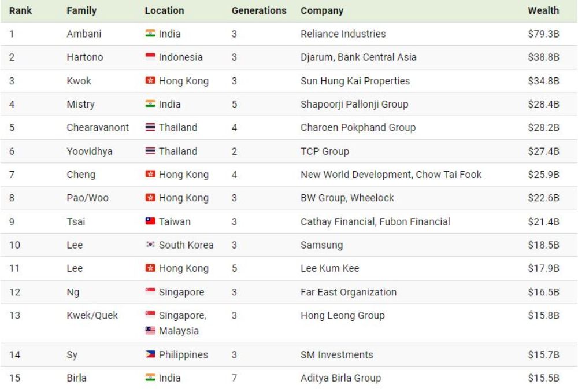
Task: Select the Reliance Industries company cell
Action: pos(343,34)
